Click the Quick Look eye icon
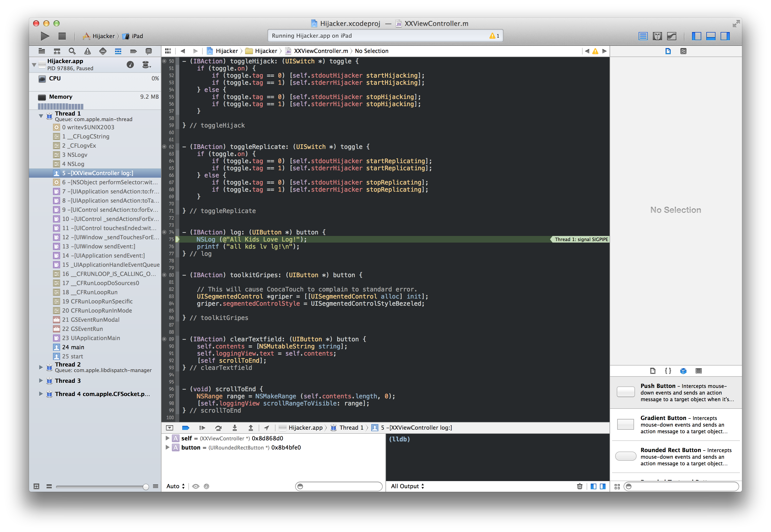The image size is (771, 532). coord(196,486)
